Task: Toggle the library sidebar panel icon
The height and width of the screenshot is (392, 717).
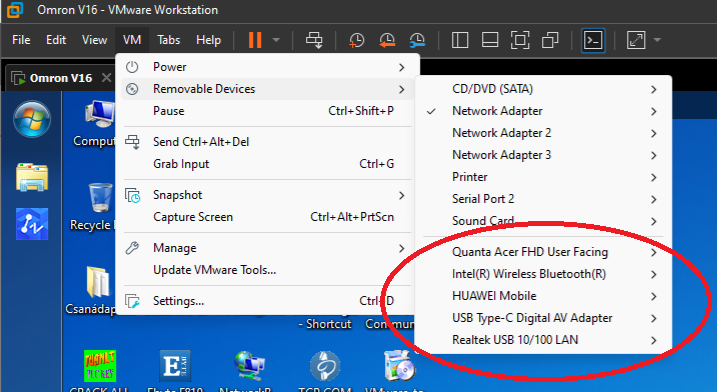Action: click(460, 40)
